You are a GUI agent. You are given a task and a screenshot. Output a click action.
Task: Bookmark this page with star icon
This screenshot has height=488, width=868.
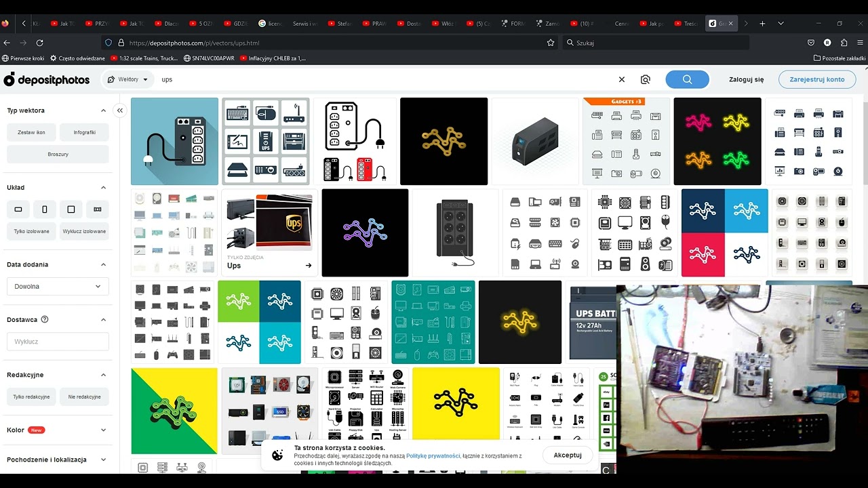click(x=551, y=43)
